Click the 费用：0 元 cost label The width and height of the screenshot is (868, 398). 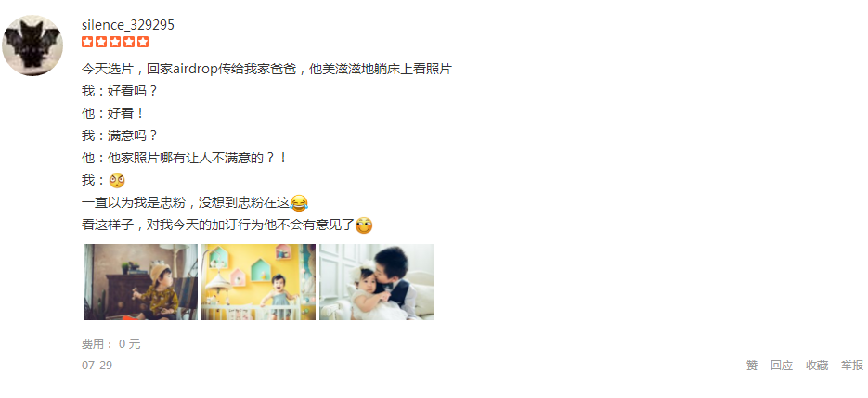111,344
